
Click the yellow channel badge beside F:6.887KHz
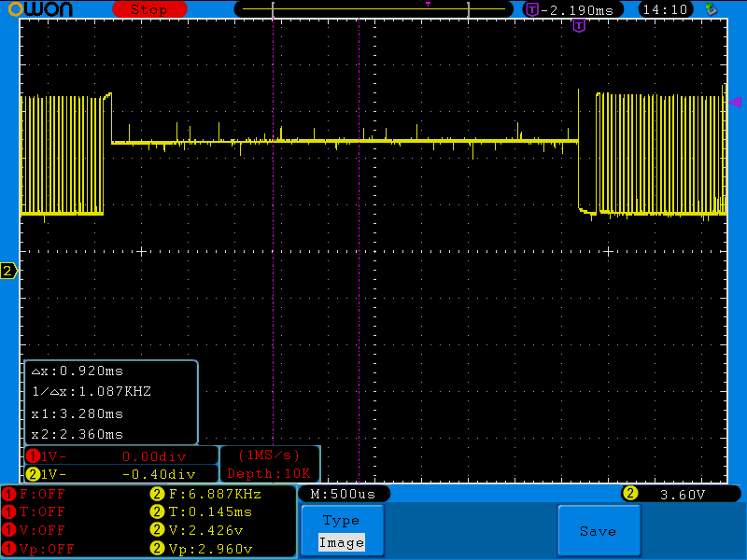tap(157, 495)
